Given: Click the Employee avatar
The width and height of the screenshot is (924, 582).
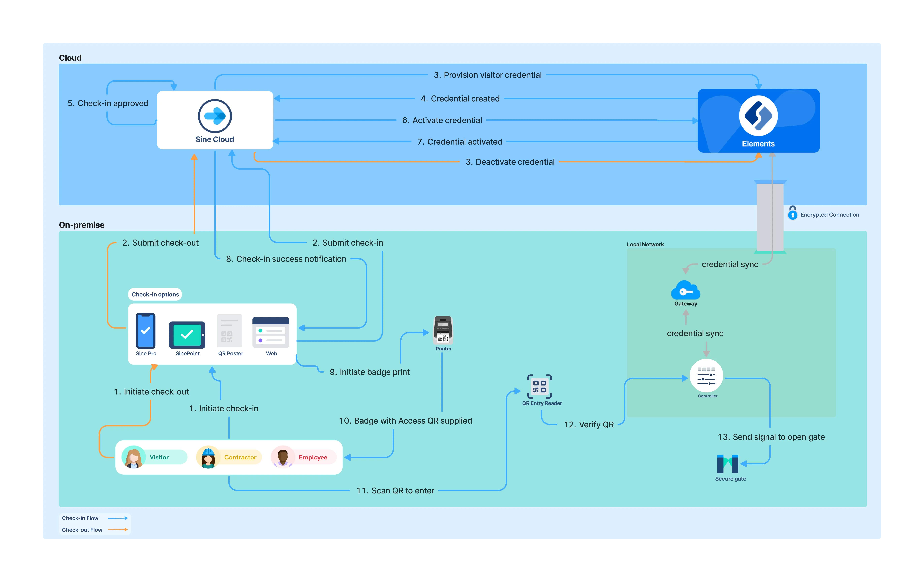Looking at the screenshot, I should 283,457.
